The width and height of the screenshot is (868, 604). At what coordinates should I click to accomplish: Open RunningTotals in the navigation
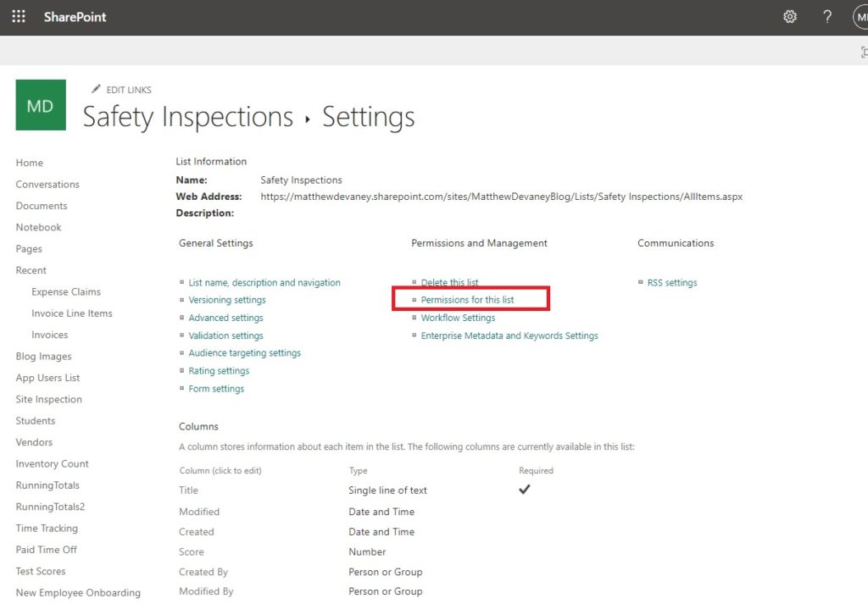(47, 485)
